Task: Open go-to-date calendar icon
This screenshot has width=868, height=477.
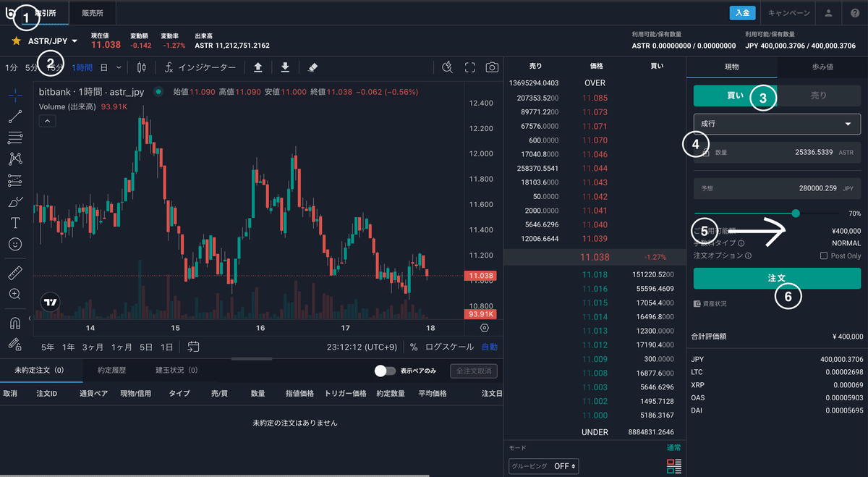Action: (x=194, y=347)
